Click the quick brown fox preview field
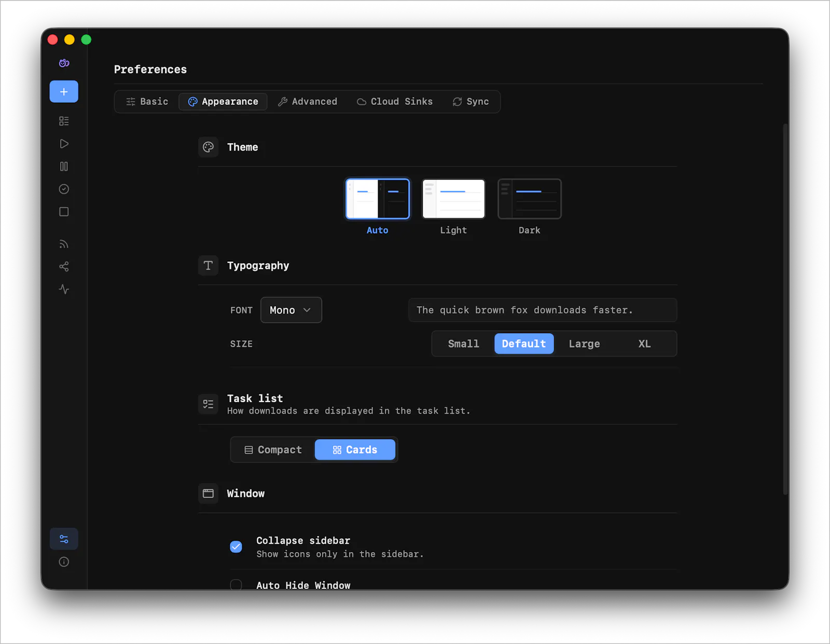The image size is (830, 644). click(543, 310)
